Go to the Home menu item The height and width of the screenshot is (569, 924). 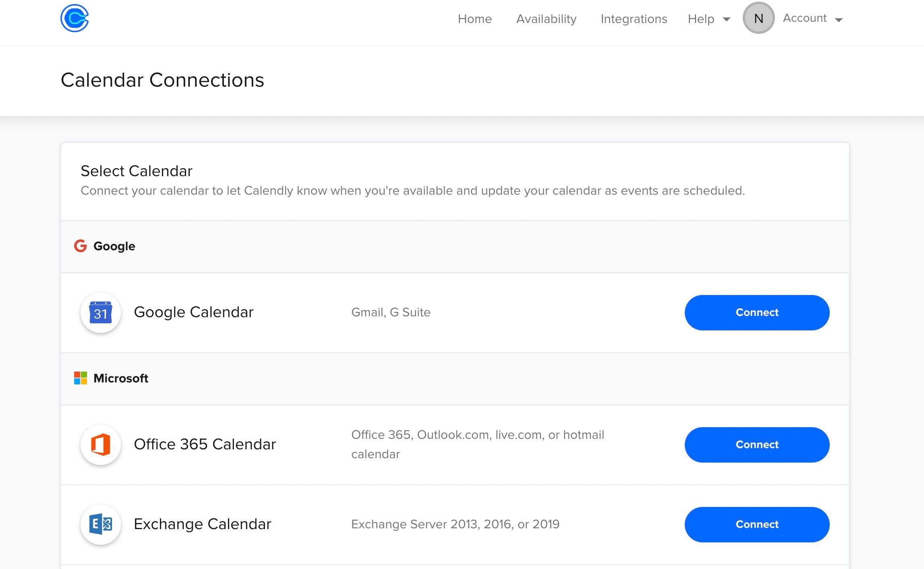tap(475, 19)
